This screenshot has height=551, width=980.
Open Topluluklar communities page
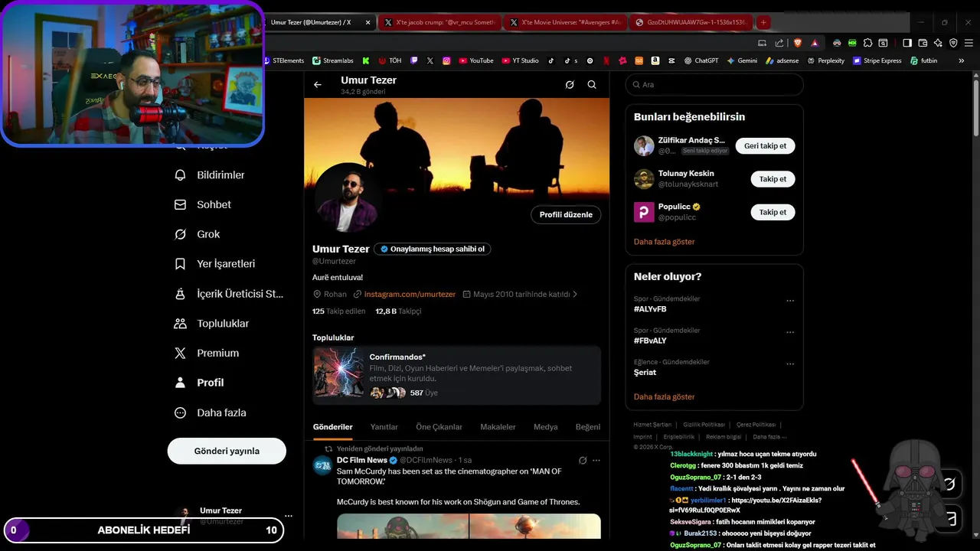click(211, 324)
